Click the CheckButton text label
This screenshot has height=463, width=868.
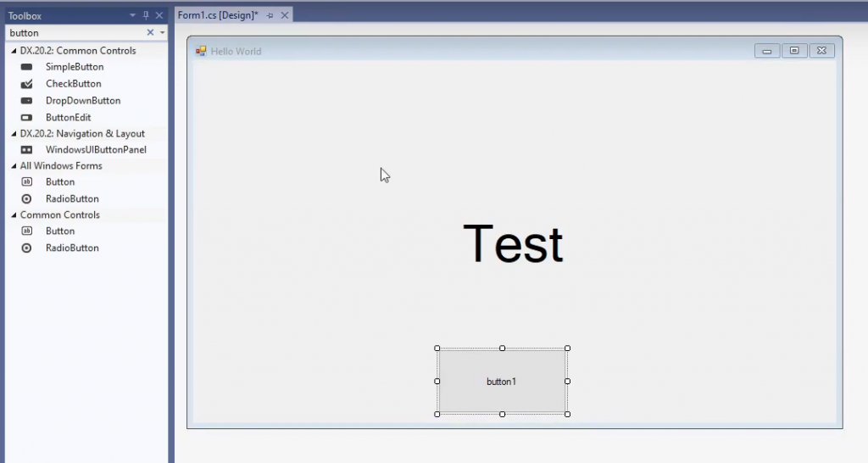point(74,84)
